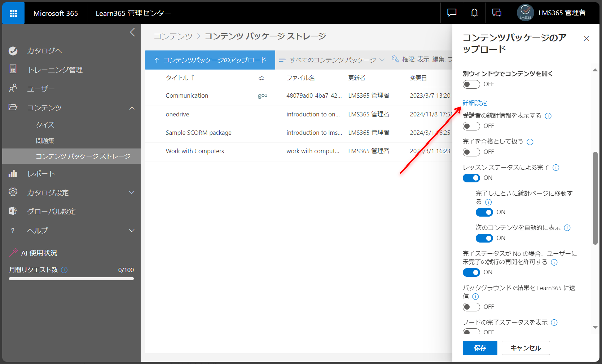
Task: Click the info icon beside 月間リクエスト数
Action: pyautogui.click(x=64, y=270)
